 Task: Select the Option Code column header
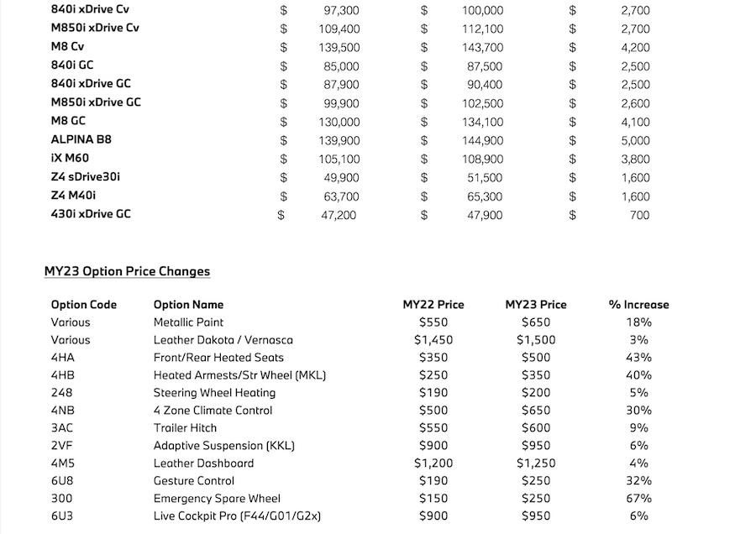[83, 305]
